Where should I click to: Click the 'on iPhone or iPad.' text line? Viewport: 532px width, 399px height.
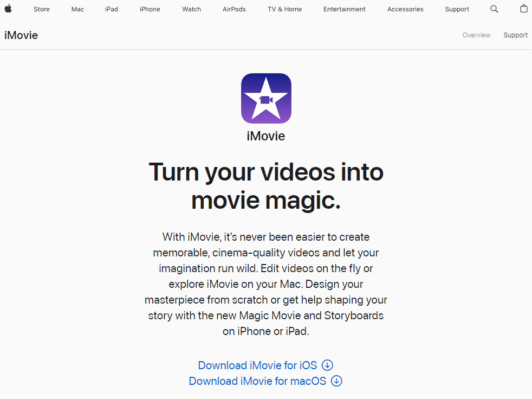click(266, 331)
